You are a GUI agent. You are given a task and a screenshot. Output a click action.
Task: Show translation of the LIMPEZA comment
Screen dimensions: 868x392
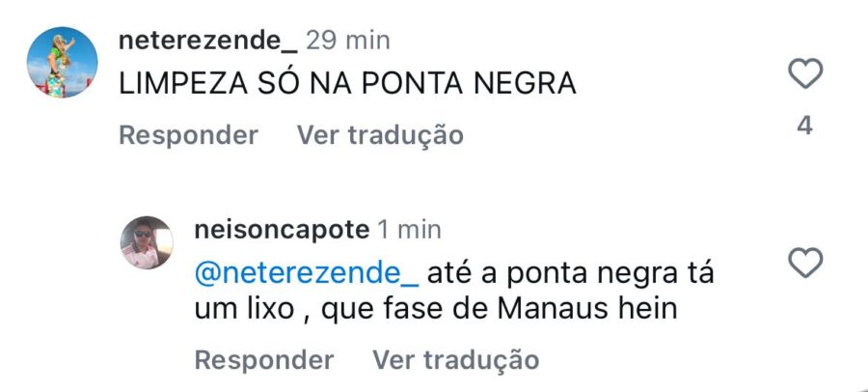[x=380, y=135]
